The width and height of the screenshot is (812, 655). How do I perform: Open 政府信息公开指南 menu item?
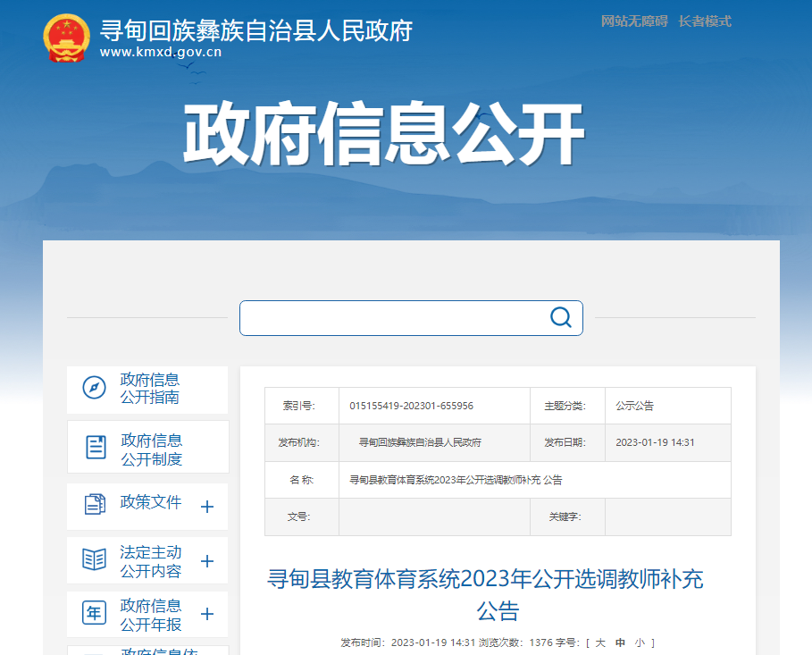click(150, 389)
